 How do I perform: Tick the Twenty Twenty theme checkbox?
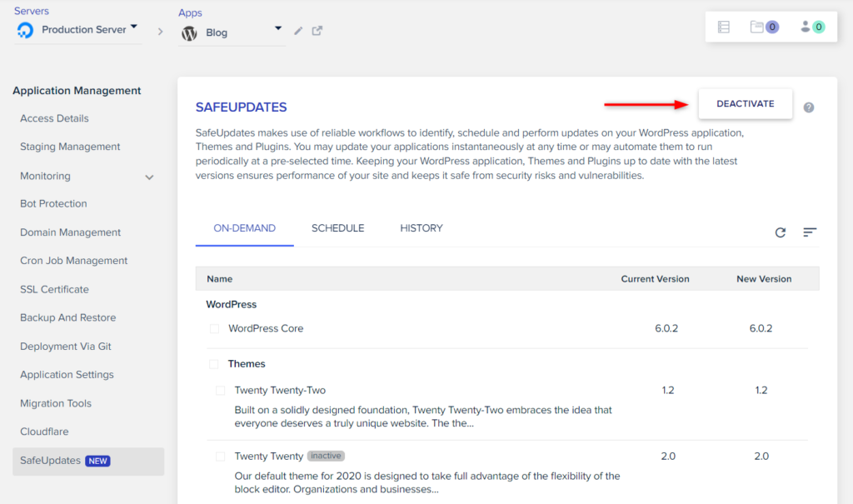pyautogui.click(x=221, y=457)
